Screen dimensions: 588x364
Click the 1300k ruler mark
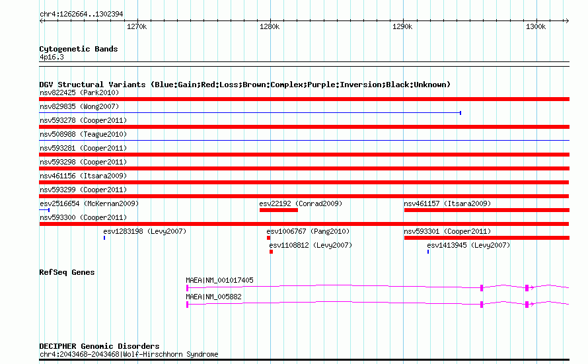click(x=536, y=26)
